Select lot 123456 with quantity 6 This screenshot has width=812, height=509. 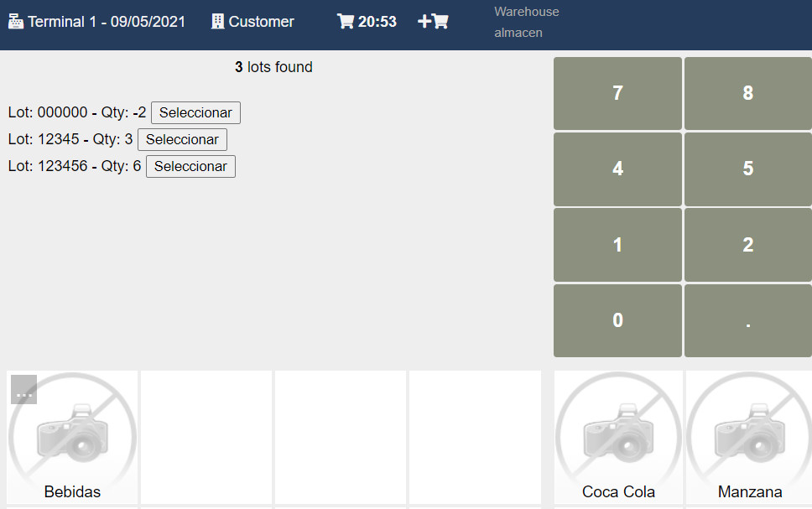tap(190, 166)
